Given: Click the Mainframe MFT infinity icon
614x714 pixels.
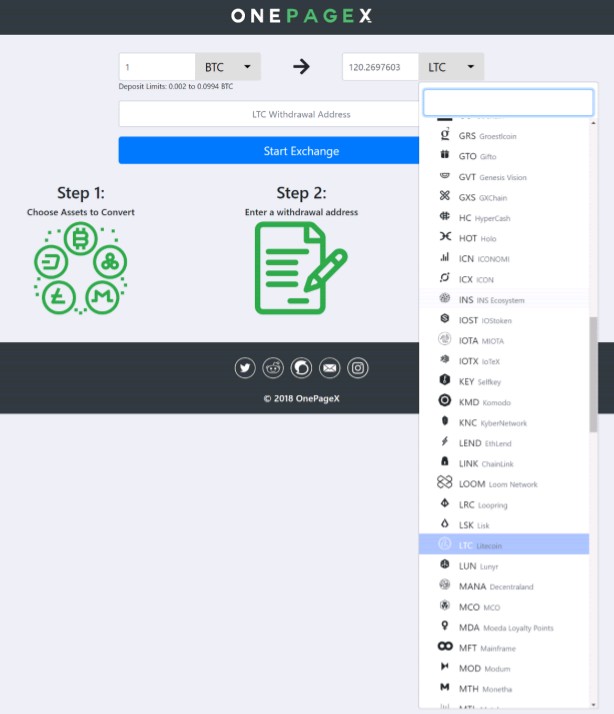Looking at the screenshot, I should point(445,646).
